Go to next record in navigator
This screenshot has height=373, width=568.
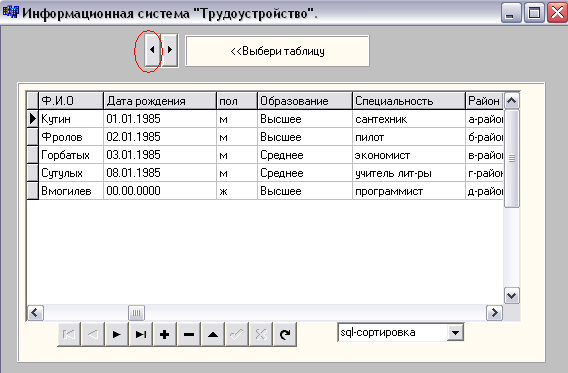point(117,334)
